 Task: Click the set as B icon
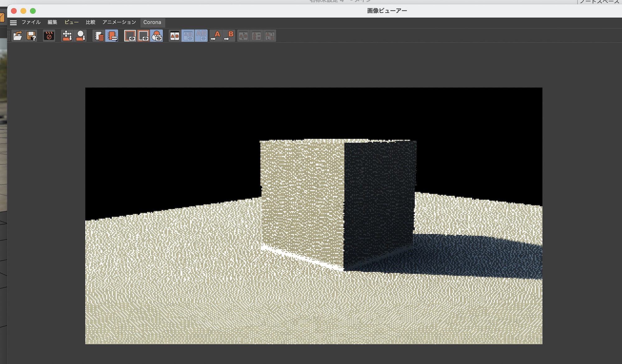(229, 36)
